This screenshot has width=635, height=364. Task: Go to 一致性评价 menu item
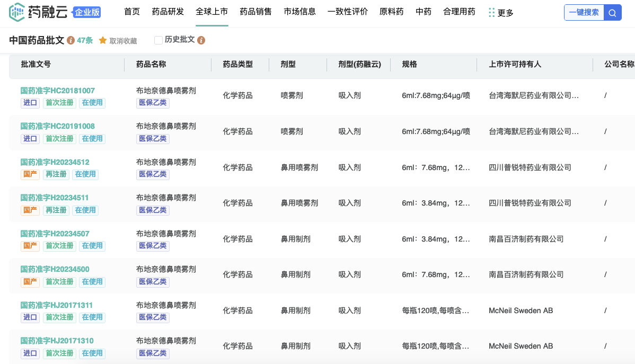347,12
